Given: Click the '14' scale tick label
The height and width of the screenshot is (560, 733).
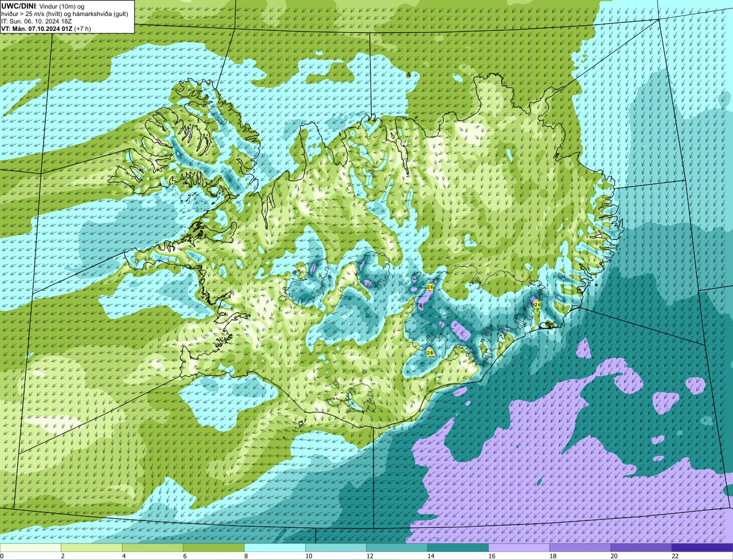Looking at the screenshot, I should pyautogui.click(x=431, y=556).
